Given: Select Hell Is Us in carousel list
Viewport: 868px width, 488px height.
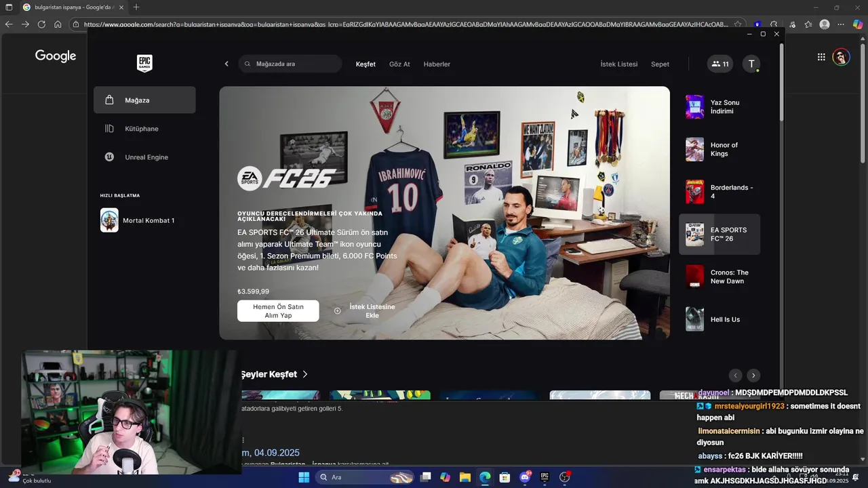Looking at the screenshot, I should 719,319.
